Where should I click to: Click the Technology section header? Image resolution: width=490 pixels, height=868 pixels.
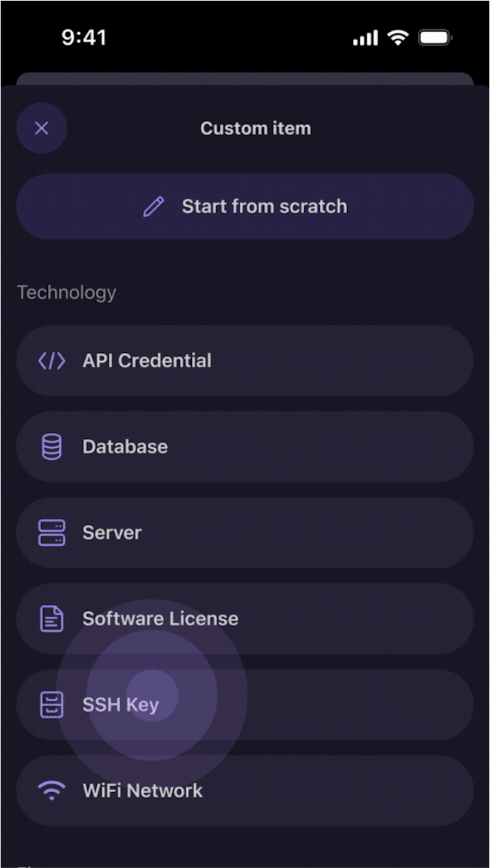pos(66,293)
